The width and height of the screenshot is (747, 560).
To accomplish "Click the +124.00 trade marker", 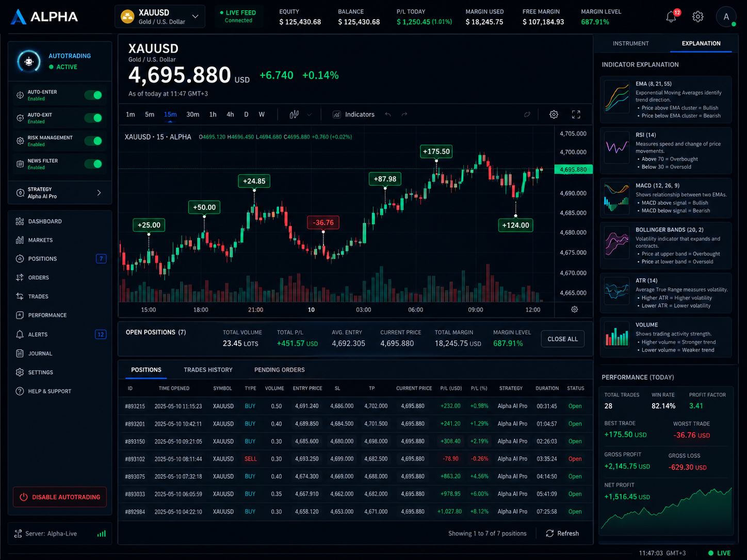I will pyautogui.click(x=515, y=225).
